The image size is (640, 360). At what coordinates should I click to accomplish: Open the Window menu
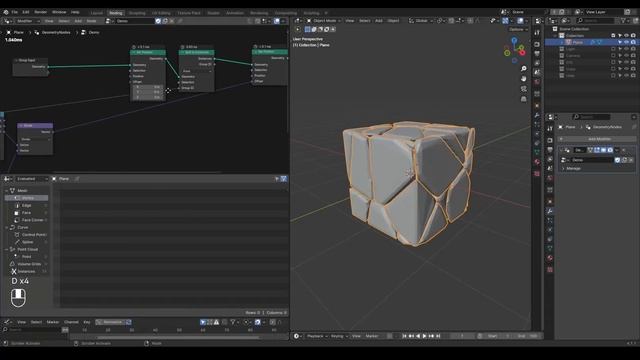point(59,12)
